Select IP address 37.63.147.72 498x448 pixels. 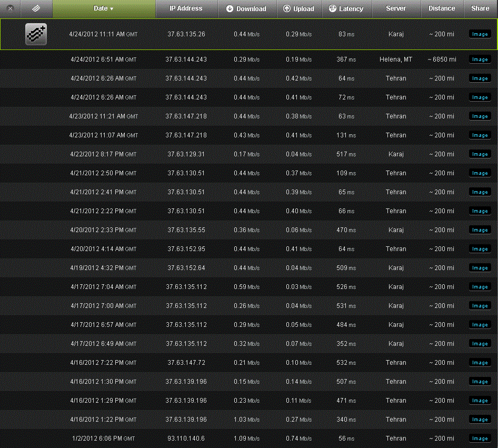point(186,363)
